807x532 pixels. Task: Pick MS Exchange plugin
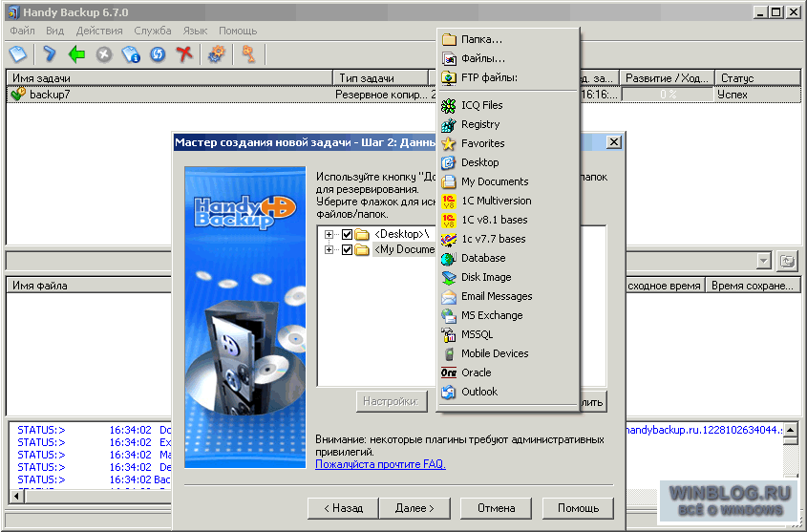[507, 315]
